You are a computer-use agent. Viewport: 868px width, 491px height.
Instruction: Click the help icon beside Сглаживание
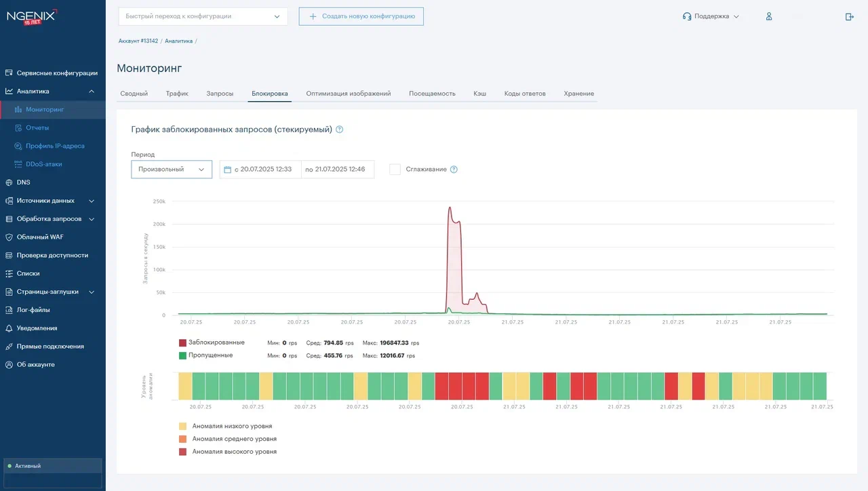pos(454,170)
